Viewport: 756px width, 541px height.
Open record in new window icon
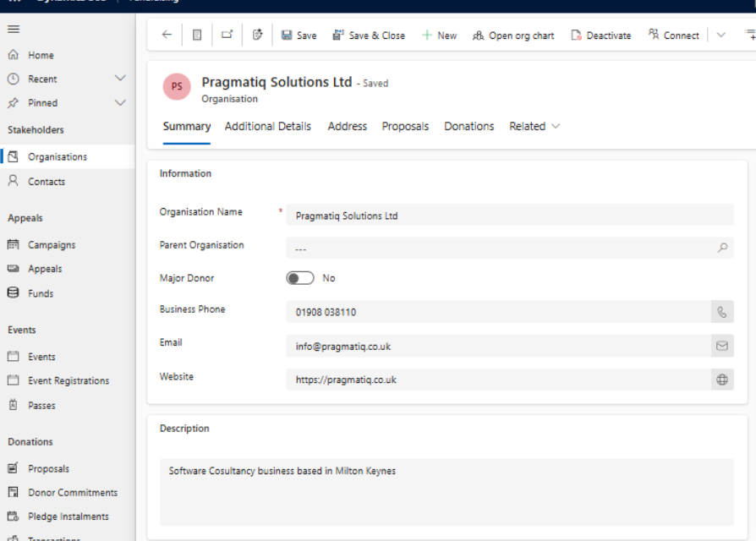227,36
